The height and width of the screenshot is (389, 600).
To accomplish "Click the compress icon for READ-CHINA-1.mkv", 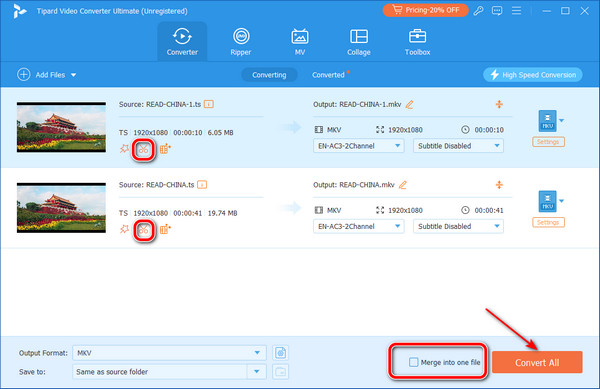I will (x=499, y=104).
